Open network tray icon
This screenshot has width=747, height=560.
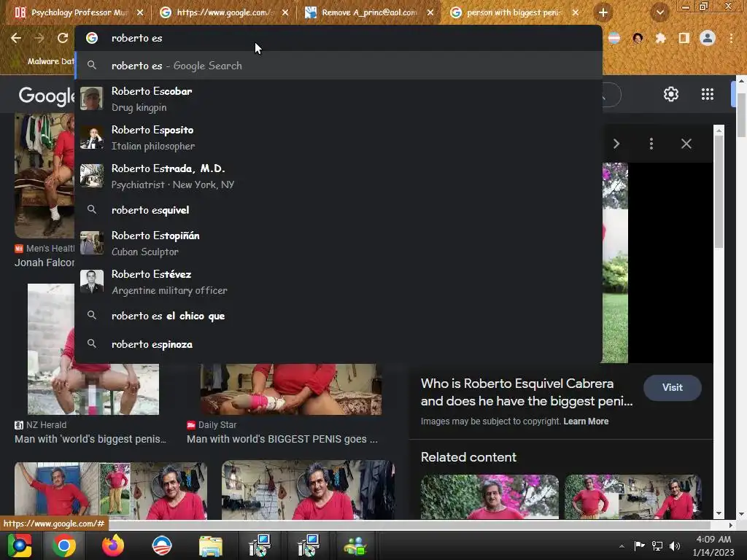tap(657, 545)
